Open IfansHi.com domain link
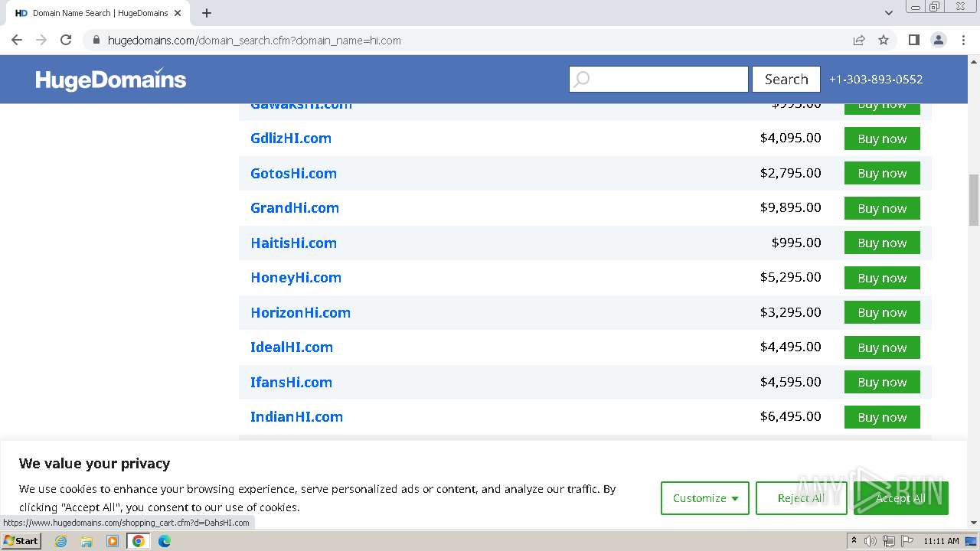 point(291,382)
